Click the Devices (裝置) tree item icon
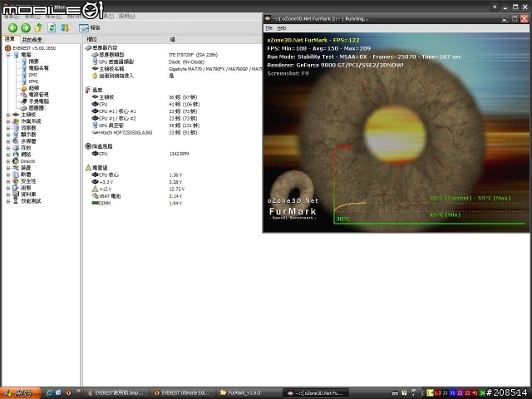Image resolution: width=532 pixels, height=399 pixels. point(16,168)
